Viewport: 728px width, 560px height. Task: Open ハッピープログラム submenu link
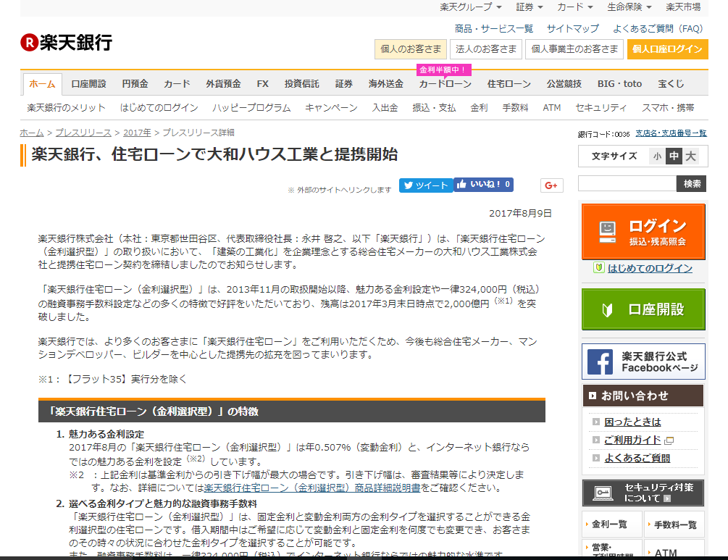click(251, 108)
